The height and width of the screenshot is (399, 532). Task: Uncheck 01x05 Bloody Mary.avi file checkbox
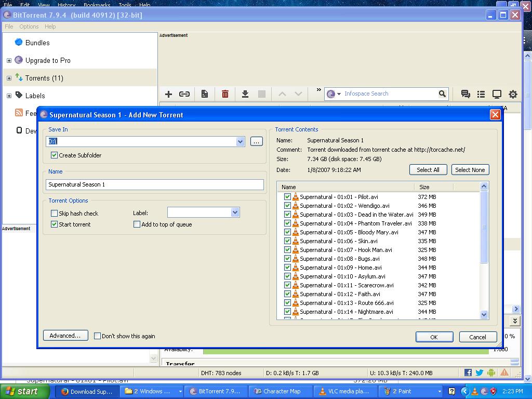[287, 232]
